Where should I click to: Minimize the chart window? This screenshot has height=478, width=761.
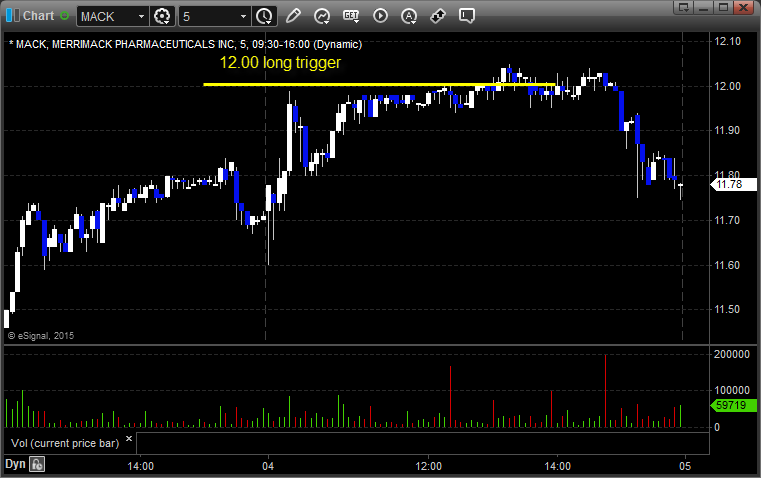(704, 7)
